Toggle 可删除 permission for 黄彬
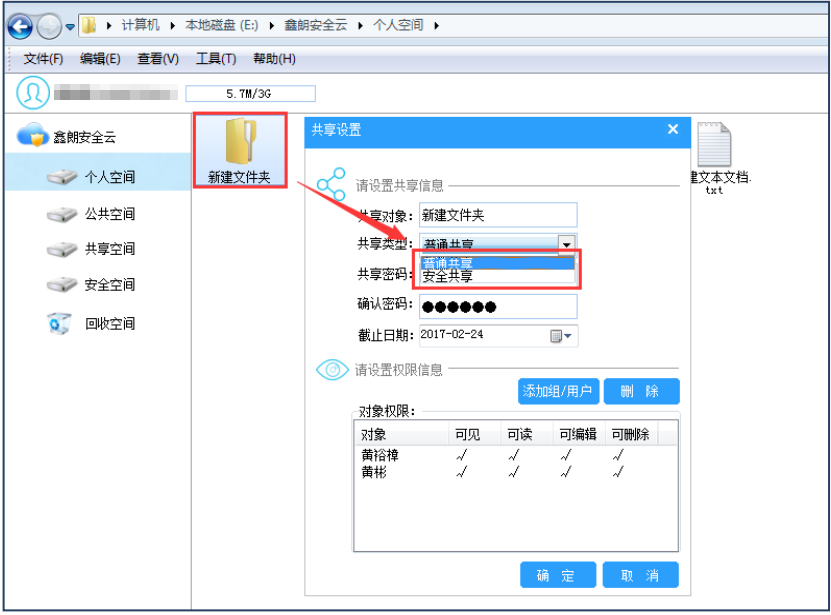 (618, 472)
